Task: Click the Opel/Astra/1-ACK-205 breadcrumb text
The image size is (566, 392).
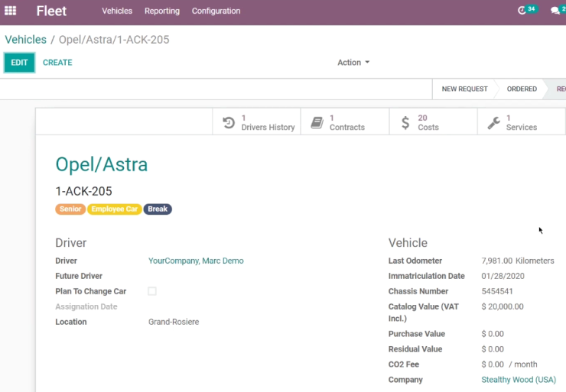Action: [114, 39]
